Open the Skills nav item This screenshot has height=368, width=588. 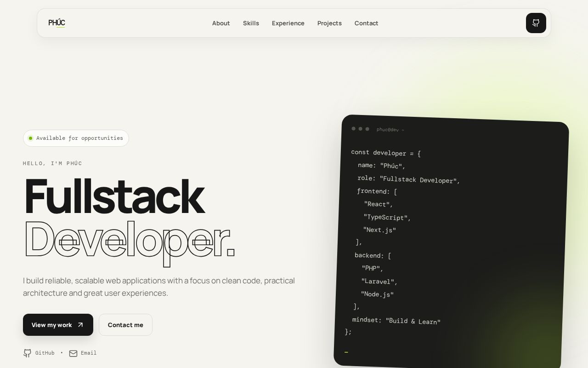[x=251, y=23]
